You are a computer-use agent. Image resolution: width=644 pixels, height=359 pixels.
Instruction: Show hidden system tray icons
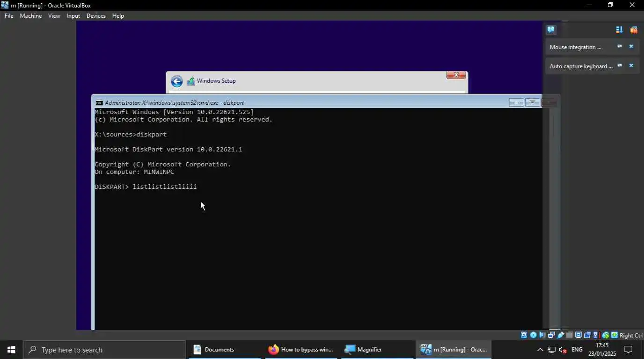(x=540, y=350)
